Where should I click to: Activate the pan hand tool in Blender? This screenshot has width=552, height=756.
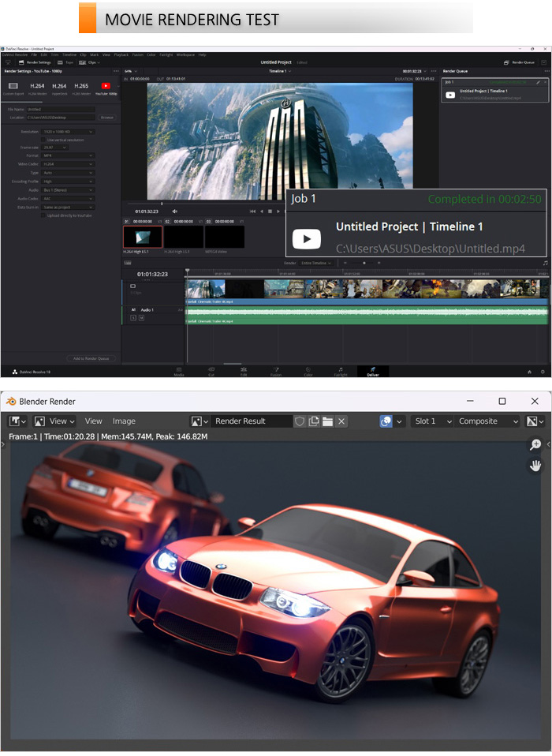[x=535, y=466]
